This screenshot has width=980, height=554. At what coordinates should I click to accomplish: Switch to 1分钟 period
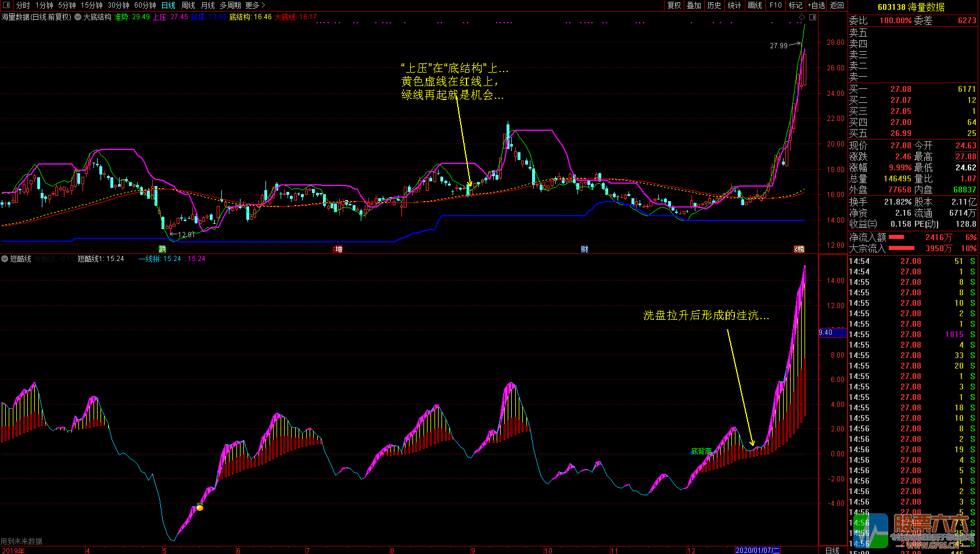44,5
